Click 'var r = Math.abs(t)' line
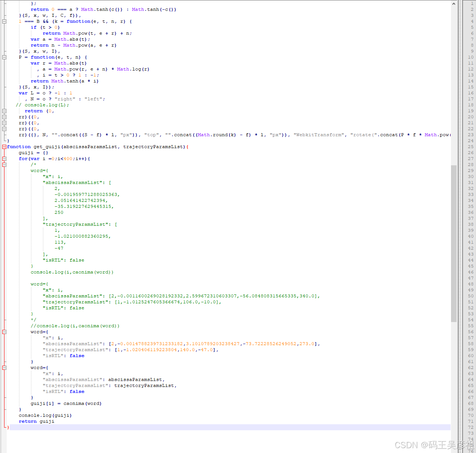Image resolution: width=476 pixels, height=453 pixels. (59, 63)
